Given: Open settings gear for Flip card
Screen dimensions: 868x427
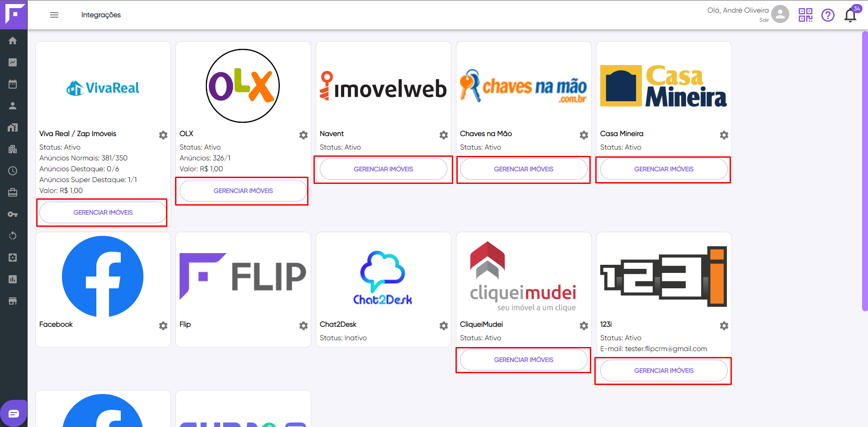Looking at the screenshot, I should (304, 326).
